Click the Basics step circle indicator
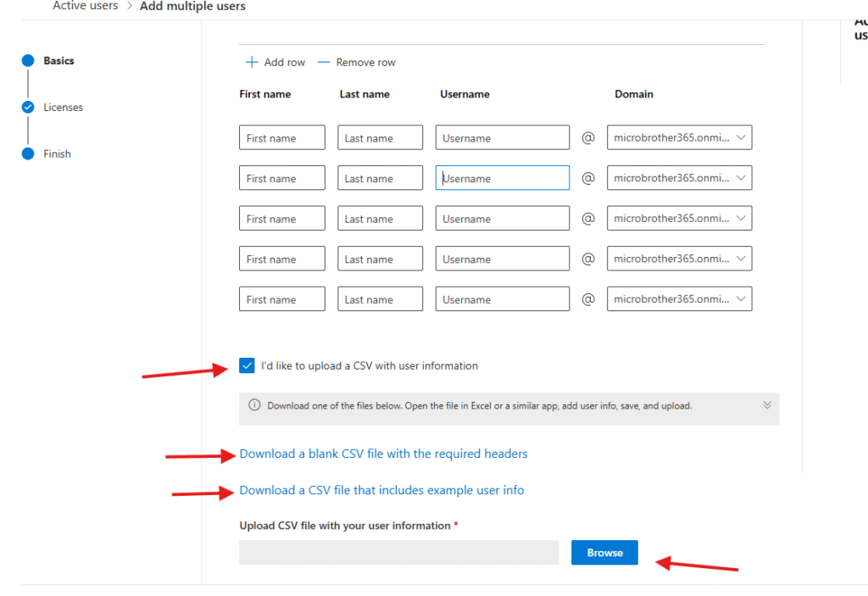Image resolution: width=868 pixels, height=596 pixels. 28,61
